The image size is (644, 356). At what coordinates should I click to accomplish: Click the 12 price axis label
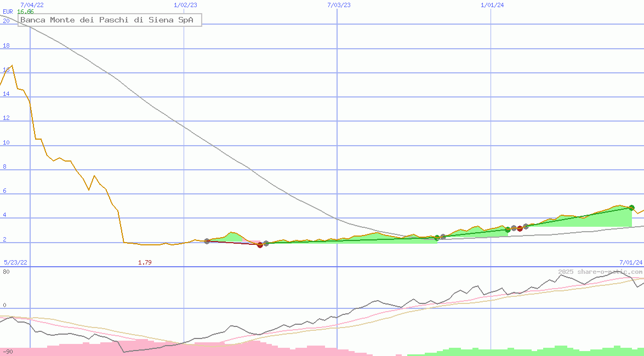tap(6, 118)
